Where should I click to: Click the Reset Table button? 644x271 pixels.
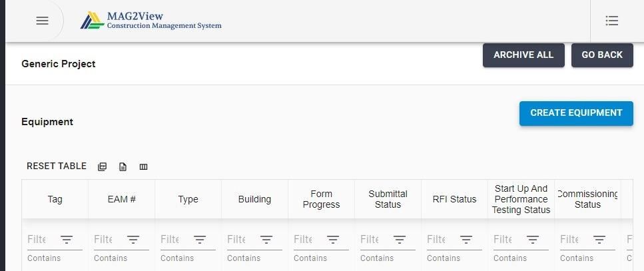click(x=57, y=166)
